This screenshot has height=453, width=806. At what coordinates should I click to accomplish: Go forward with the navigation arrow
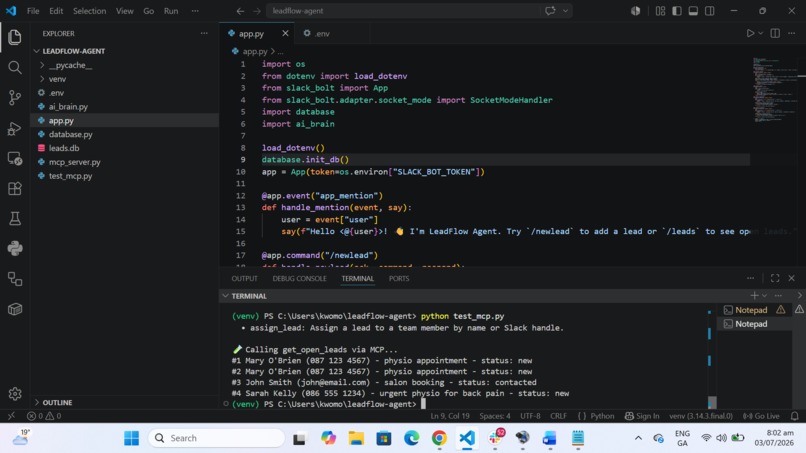click(x=257, y=11)
